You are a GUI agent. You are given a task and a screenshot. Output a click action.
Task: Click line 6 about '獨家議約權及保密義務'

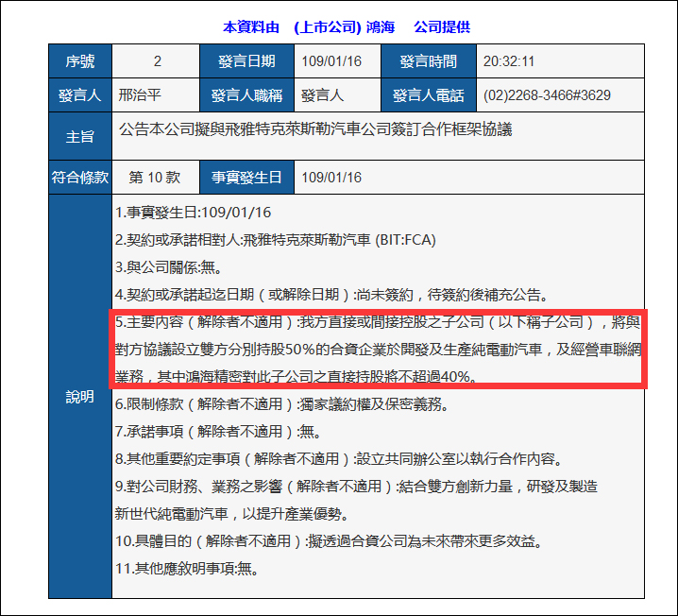point(282,404)
